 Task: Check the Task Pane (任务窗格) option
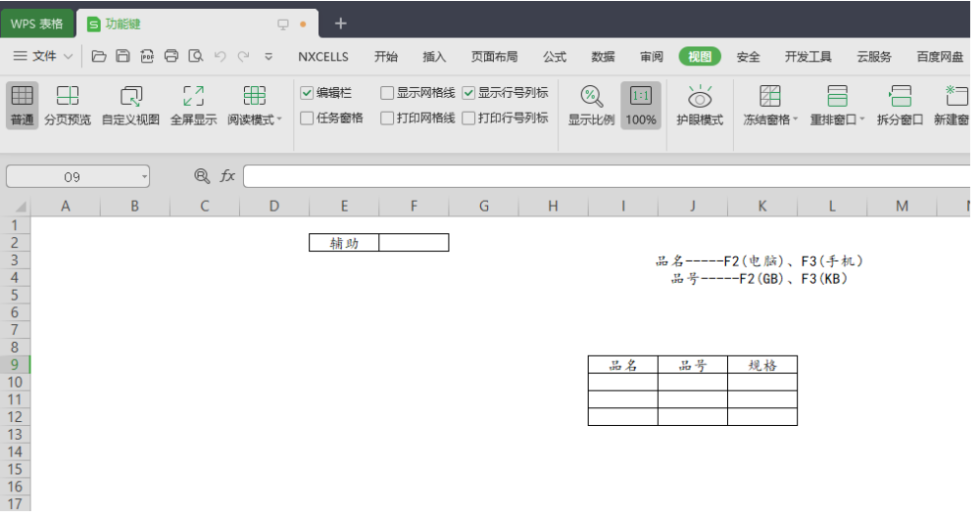point(308,118)
